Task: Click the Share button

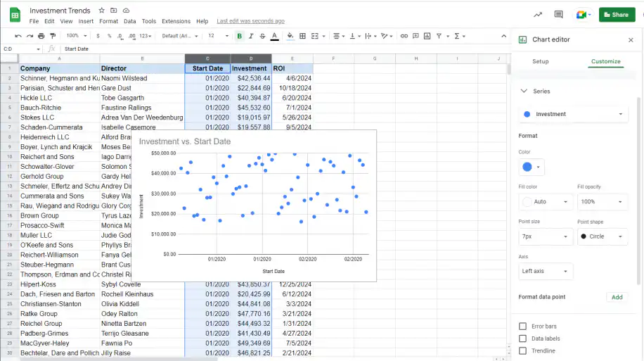Action: 617,15
